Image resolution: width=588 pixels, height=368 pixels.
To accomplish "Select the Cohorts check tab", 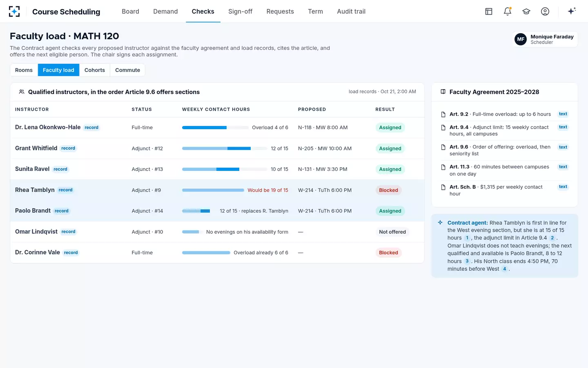I will click(x=95, y=70).
